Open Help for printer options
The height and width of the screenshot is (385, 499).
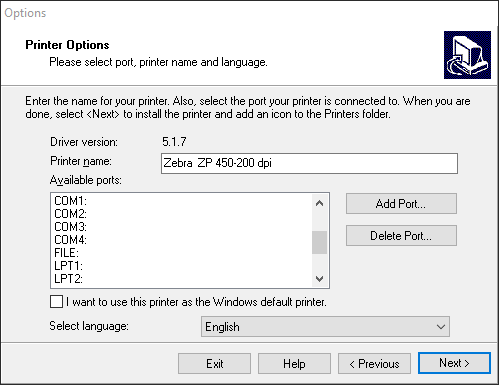294,364
